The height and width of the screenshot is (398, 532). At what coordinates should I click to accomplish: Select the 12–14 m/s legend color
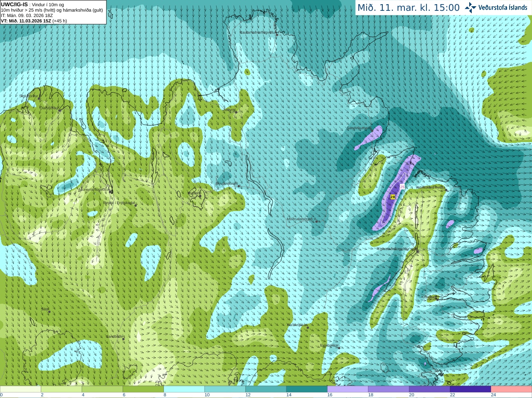click(266, 389)
